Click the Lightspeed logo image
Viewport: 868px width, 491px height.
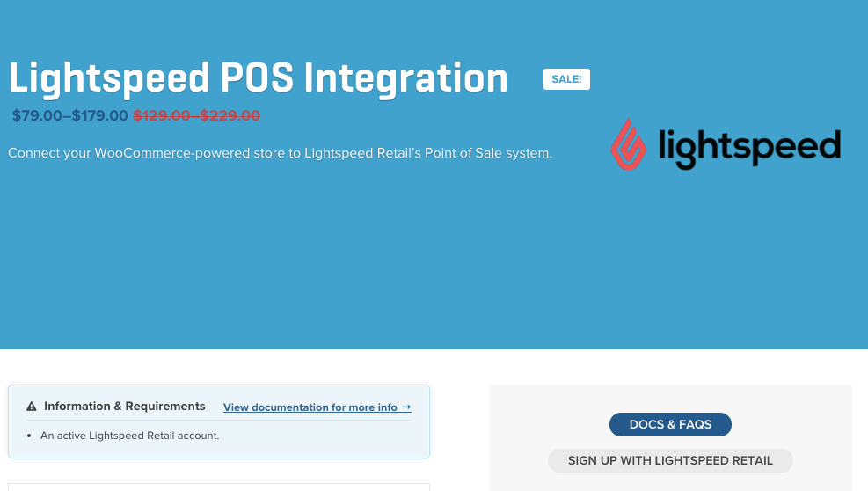[x=726, y=144]
